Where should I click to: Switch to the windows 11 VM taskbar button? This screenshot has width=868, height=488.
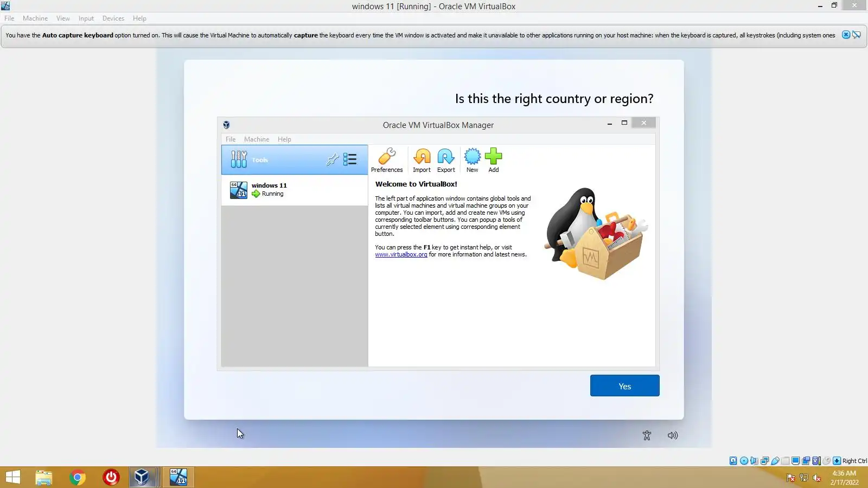click(178, 477)
